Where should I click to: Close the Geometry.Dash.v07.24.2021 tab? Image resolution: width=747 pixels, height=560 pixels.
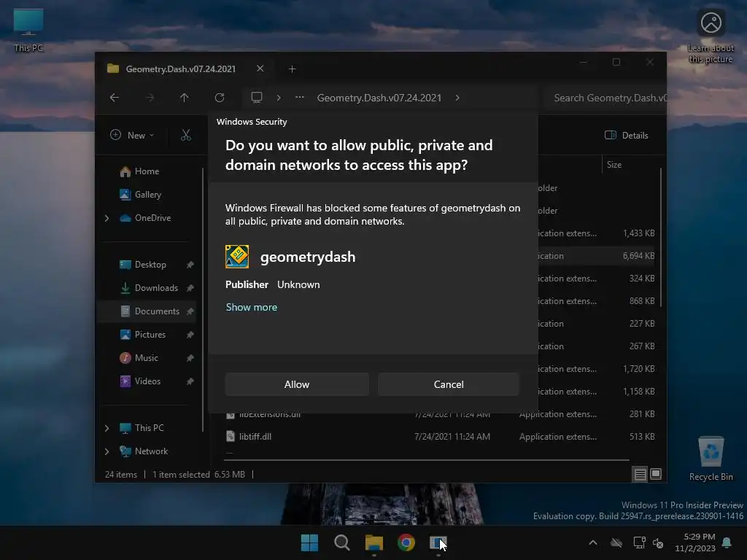[x=260, y=69]
